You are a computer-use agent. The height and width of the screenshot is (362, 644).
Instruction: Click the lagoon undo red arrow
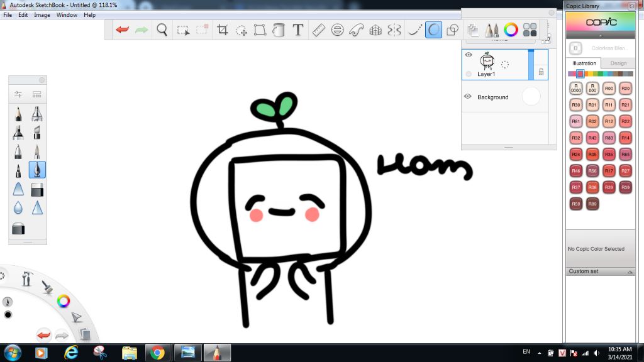coord(43,335)
